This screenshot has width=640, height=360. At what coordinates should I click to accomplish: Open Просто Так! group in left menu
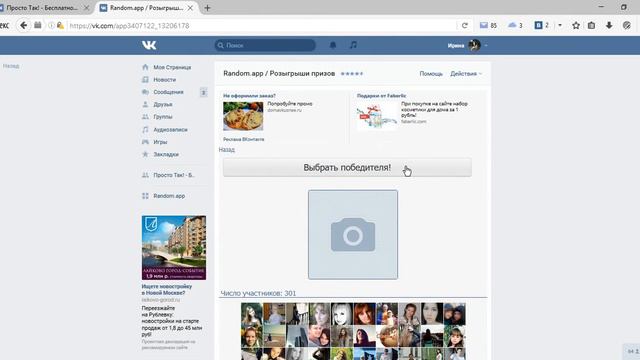pos(174,175)
